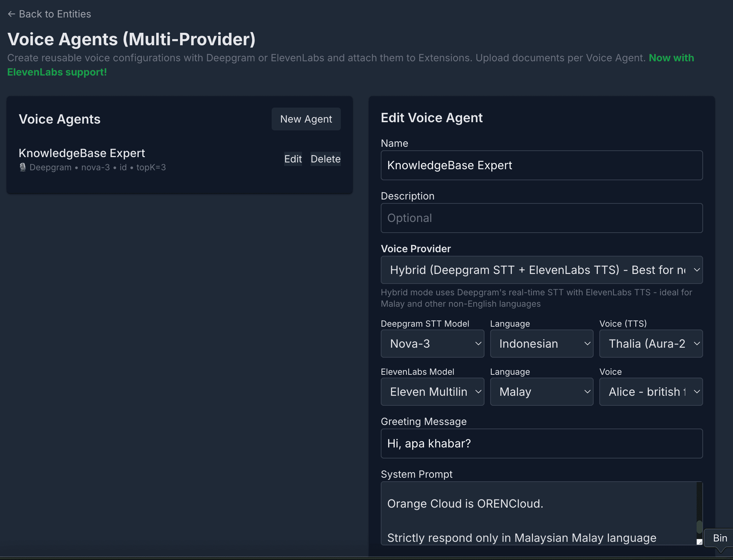Delete the KnowledgeBase Expert agent
Screen dimensions: 733x560
click(x=325, y=159)
